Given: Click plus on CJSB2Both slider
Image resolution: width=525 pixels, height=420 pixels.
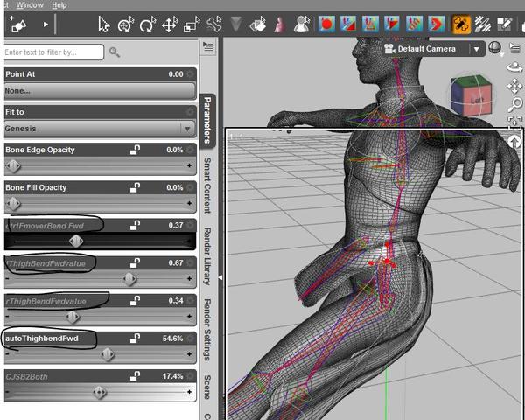Looking at the screenshot, I should click(190, 392).
